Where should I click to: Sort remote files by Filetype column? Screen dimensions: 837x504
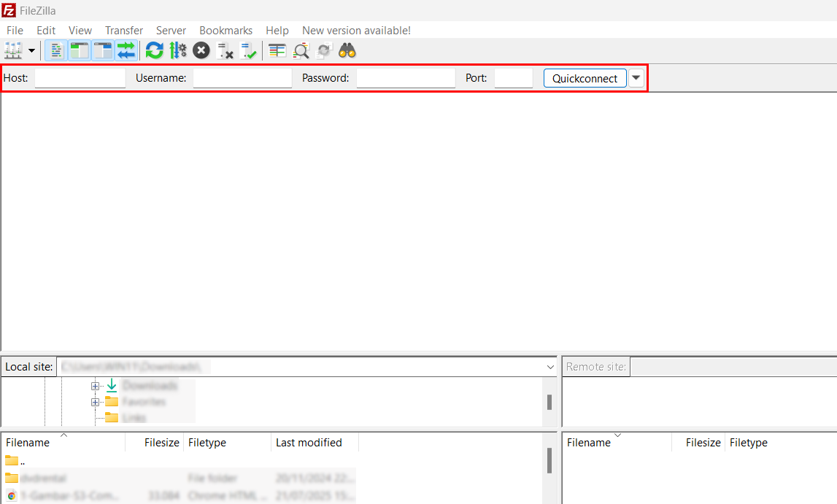click(780, 442)
